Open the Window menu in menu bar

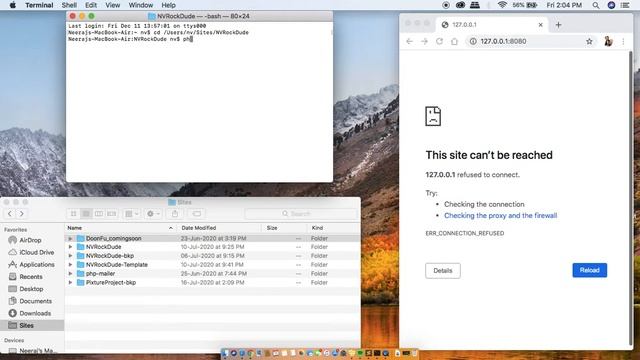coord(140,5)
